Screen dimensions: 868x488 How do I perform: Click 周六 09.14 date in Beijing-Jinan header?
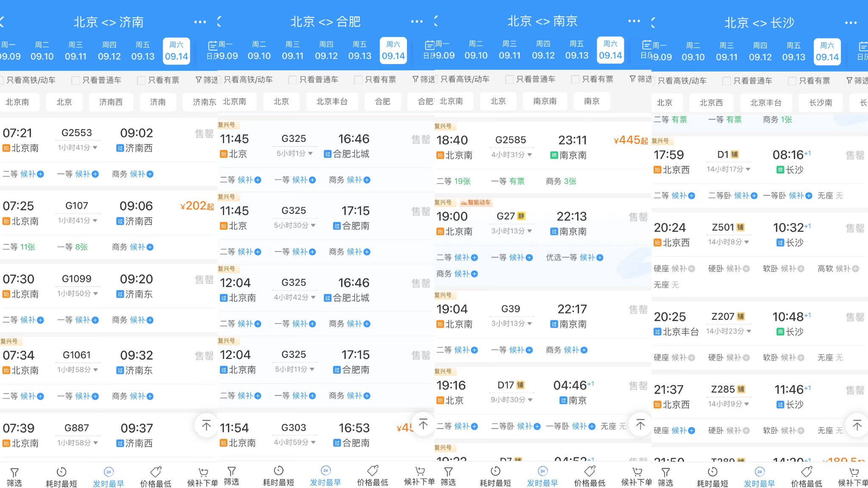pos(175,50)
